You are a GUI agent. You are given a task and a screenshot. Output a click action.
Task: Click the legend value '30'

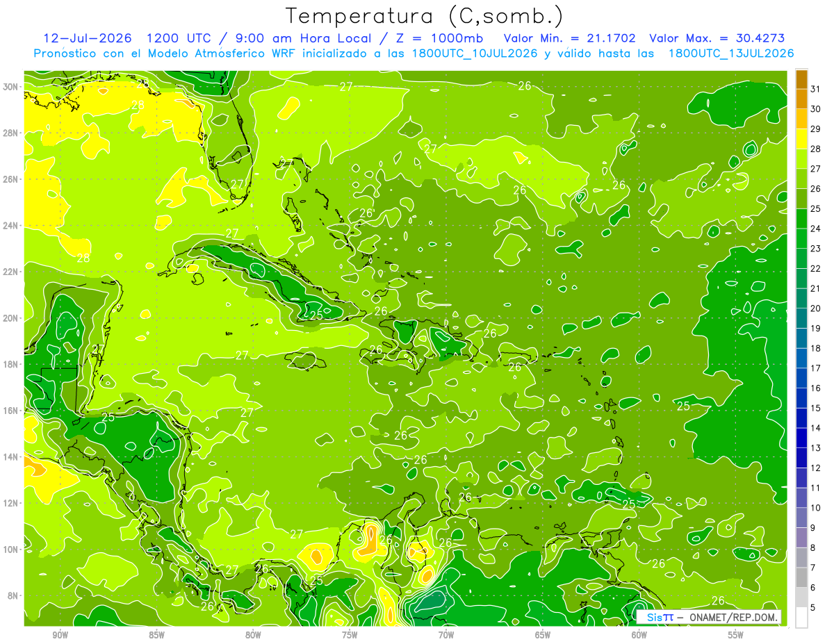pyautogui.click(x=816, y=109)
